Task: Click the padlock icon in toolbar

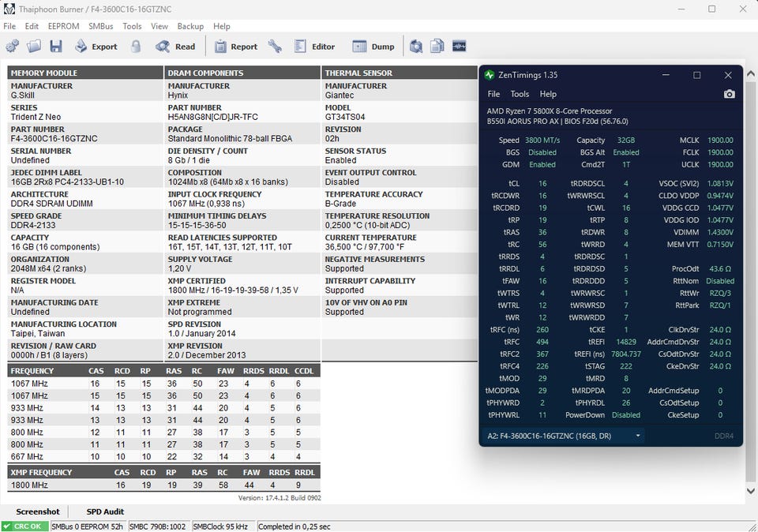Action: coord(136,47)
